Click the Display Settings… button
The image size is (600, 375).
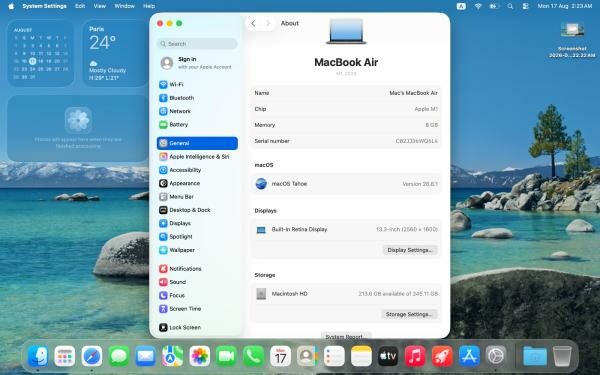click(410, 250)
